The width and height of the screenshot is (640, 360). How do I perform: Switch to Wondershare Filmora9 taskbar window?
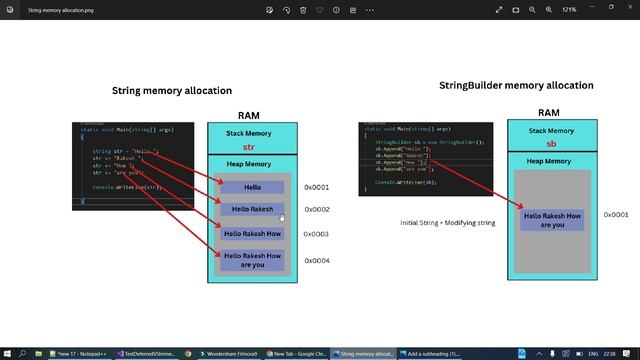[229, 354]
